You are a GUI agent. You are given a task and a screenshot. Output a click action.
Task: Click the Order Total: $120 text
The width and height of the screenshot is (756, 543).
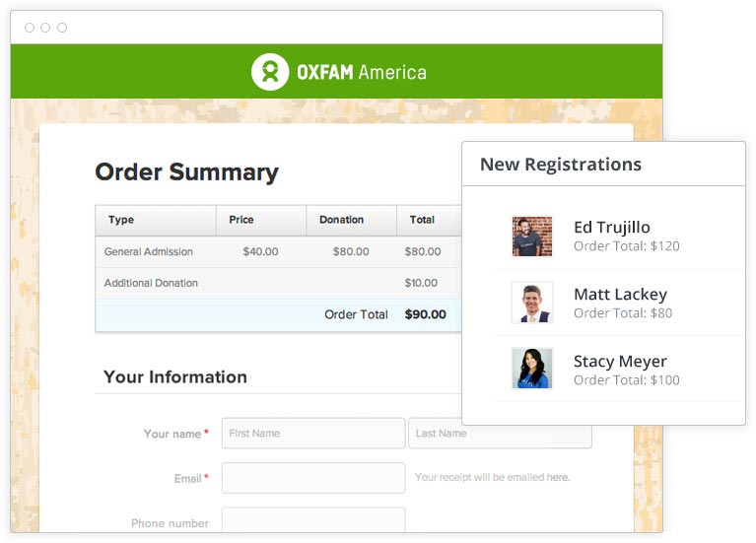tap(626, 246)
